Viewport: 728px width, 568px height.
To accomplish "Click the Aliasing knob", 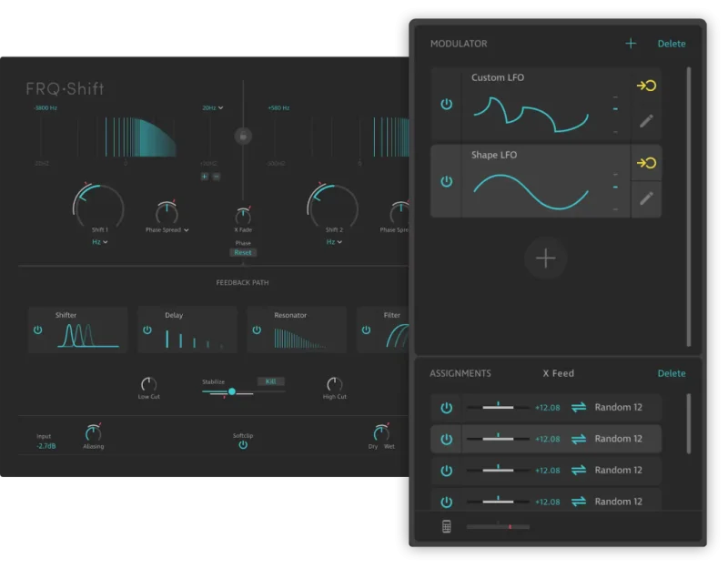I will (x=94, y=432).
